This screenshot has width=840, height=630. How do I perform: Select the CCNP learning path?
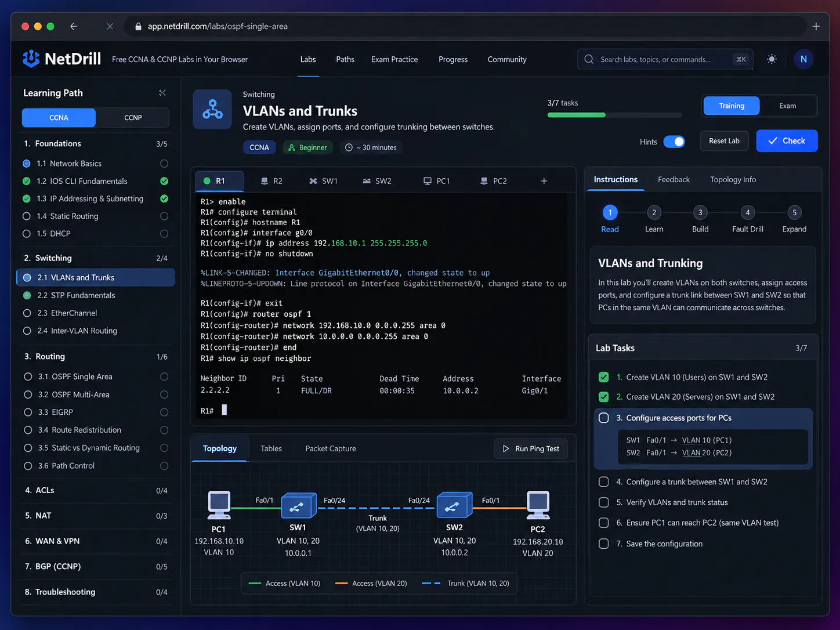pos(133,117)
